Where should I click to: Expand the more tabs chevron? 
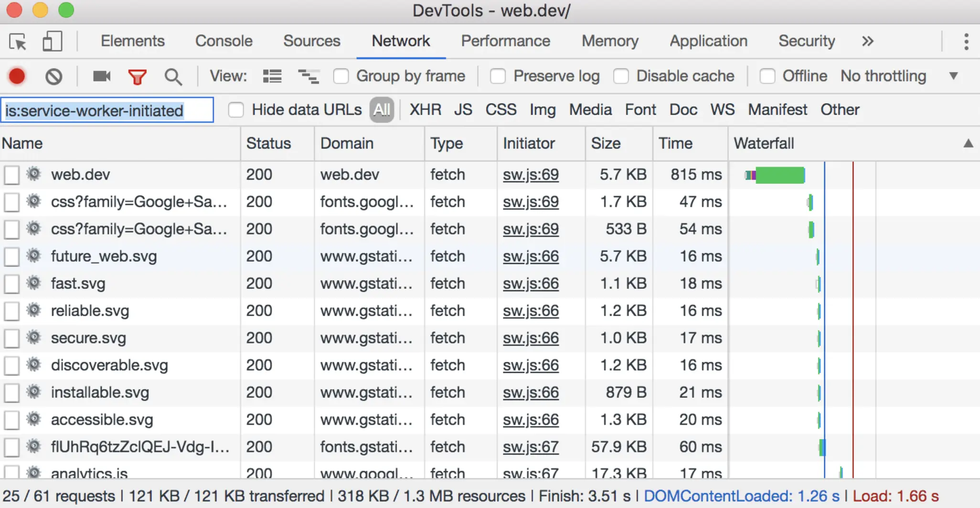pyautogui.click(x=867, y=42)
